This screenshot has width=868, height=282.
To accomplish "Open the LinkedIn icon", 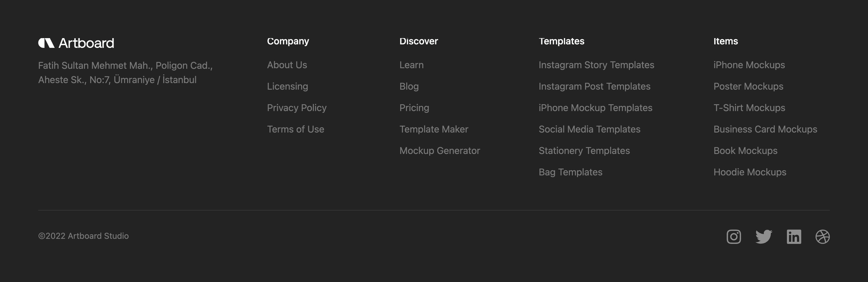I will [x=794, y=236].
